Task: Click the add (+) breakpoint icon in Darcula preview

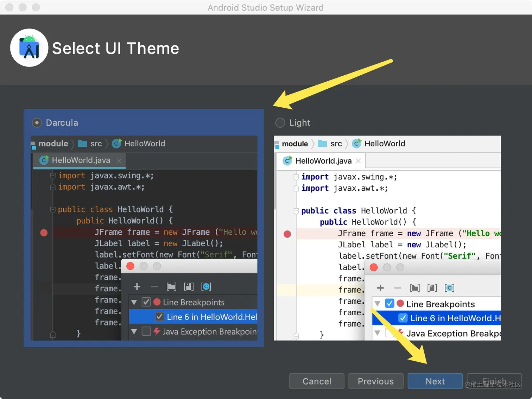Action: tap(137, 286)
